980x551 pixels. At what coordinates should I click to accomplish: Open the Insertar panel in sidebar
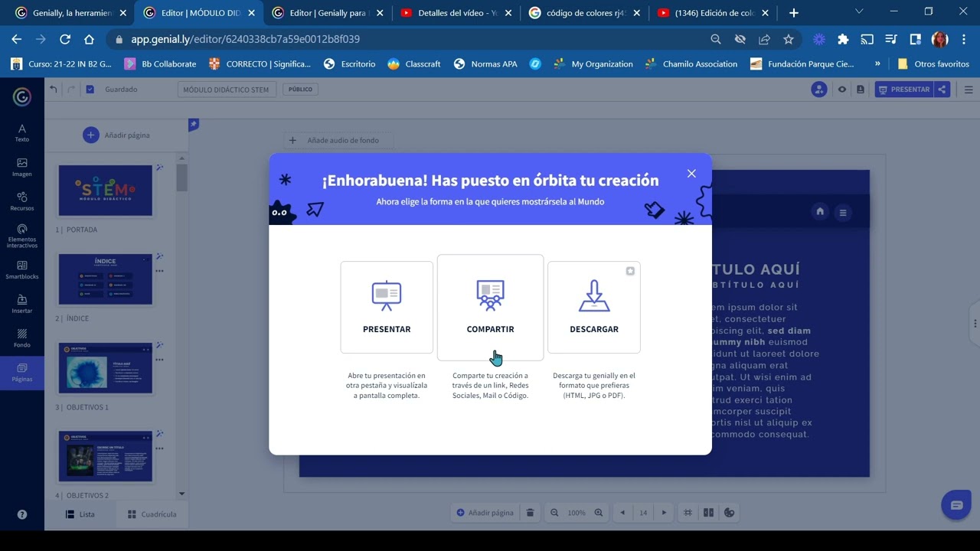coord(22,305)
